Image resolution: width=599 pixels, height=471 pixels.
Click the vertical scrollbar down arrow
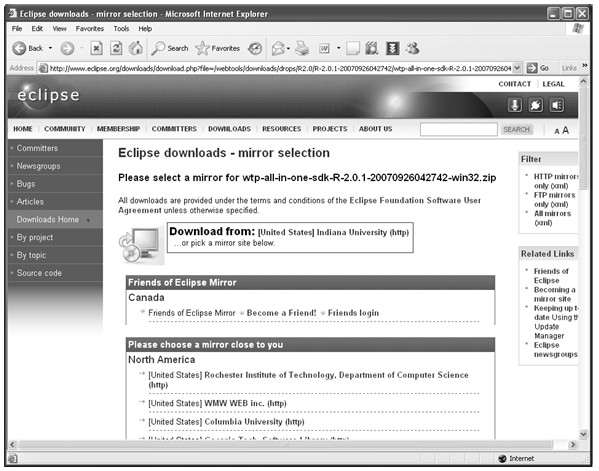tap(583, 434)
